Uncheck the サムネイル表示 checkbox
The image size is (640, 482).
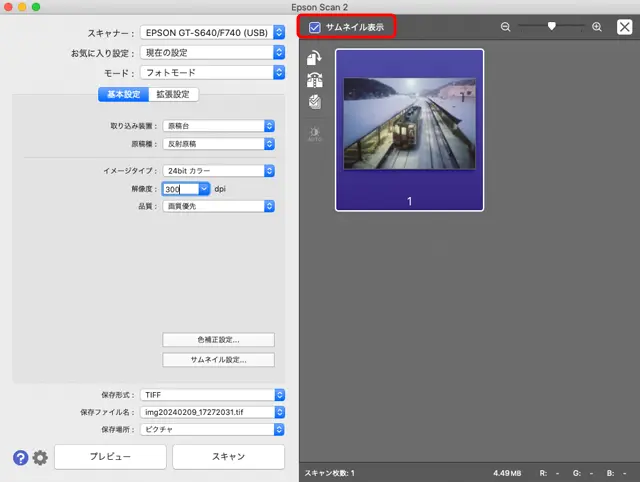pos(315,27)
